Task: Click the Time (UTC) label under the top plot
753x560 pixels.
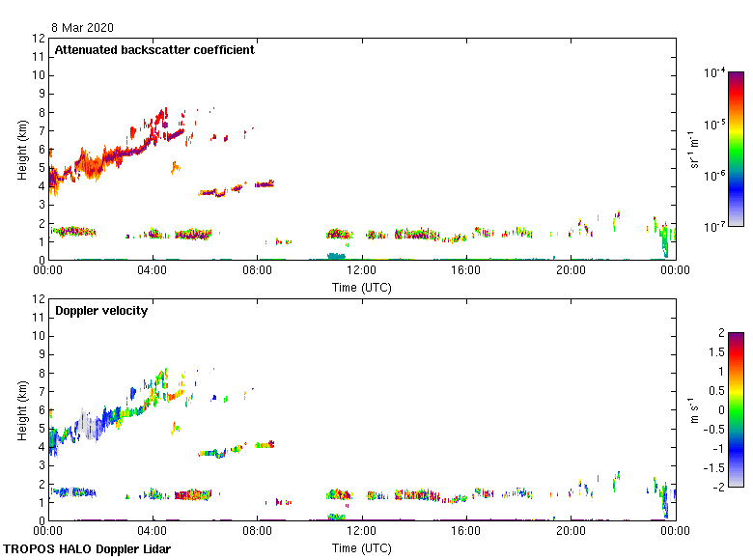Action: pyautogui.click(x=361, y=287)
